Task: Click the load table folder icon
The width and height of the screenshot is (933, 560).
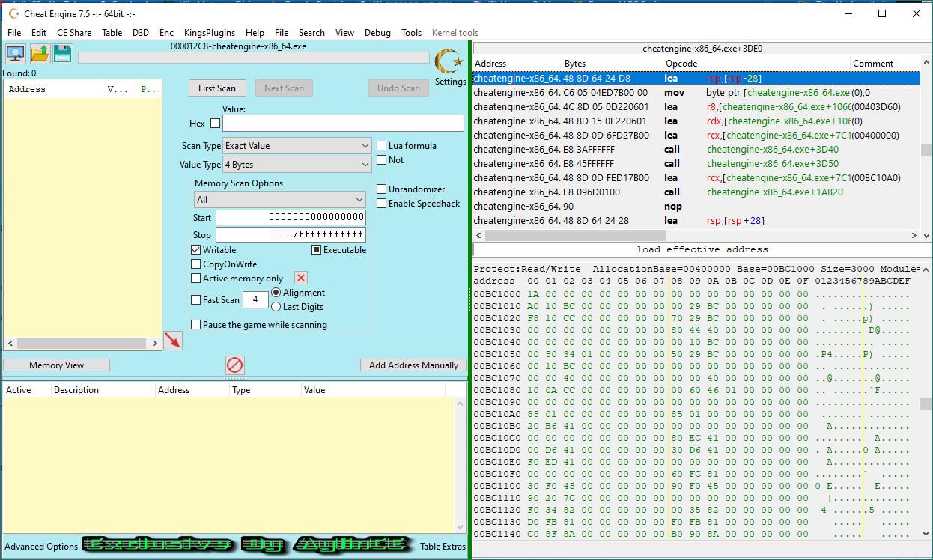Action: coord(40,54)
